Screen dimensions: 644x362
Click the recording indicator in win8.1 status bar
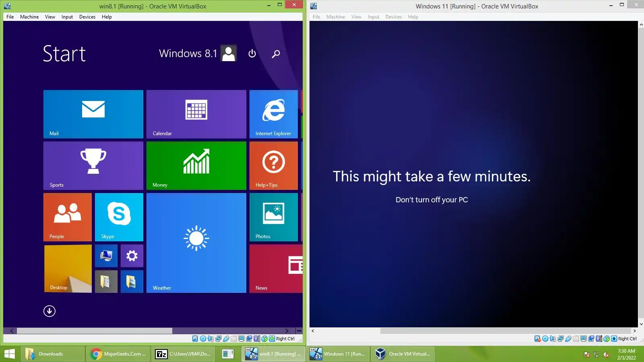(249, 339)
